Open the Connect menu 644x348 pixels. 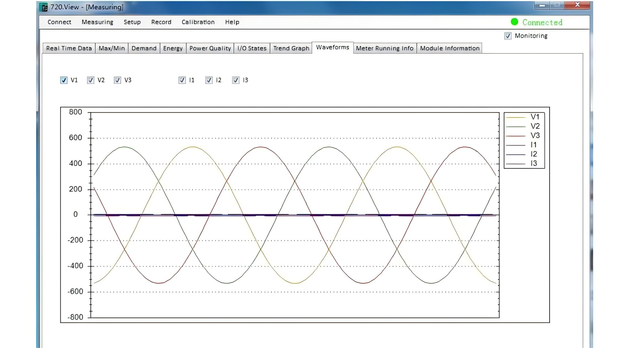[x=59, y=22]
